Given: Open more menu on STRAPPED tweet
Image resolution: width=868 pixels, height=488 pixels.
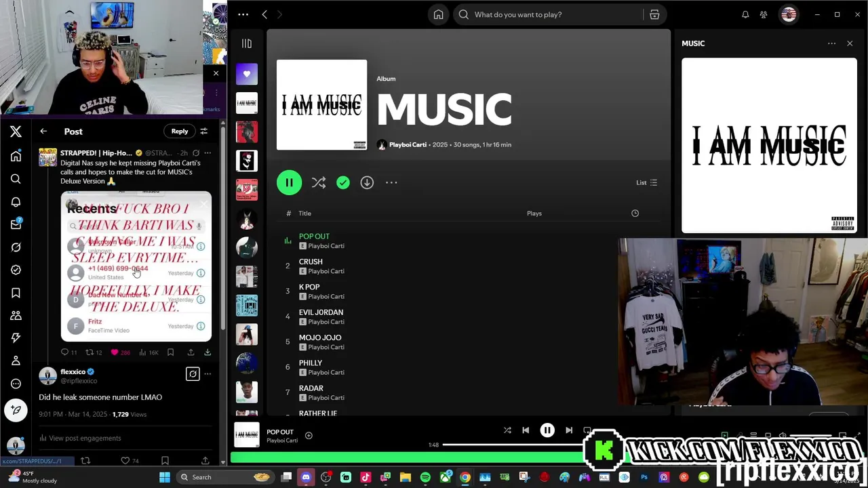Looking at the screenshot, I should point(208,153).
